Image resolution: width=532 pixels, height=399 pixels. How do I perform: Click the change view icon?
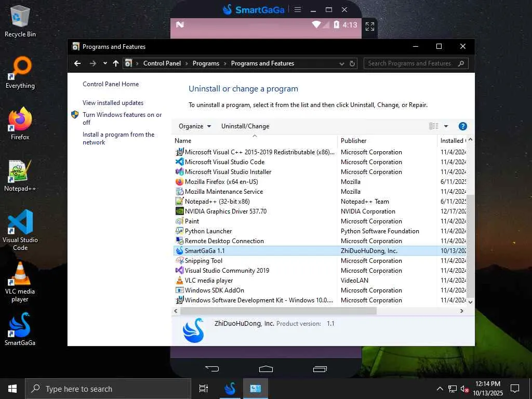coord(434,126)
